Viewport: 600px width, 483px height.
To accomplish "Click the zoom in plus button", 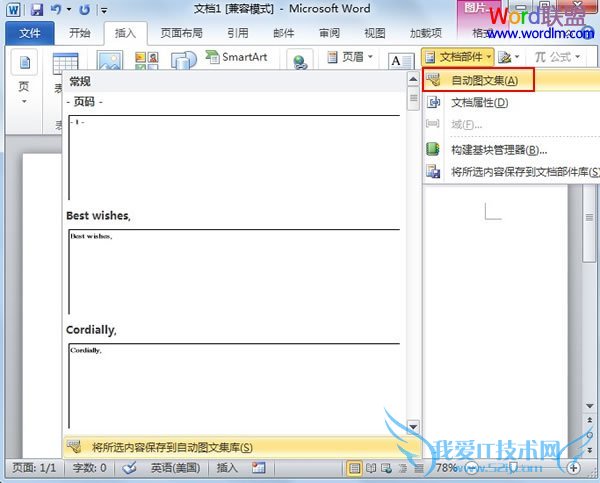I will [x=574, y=468].
